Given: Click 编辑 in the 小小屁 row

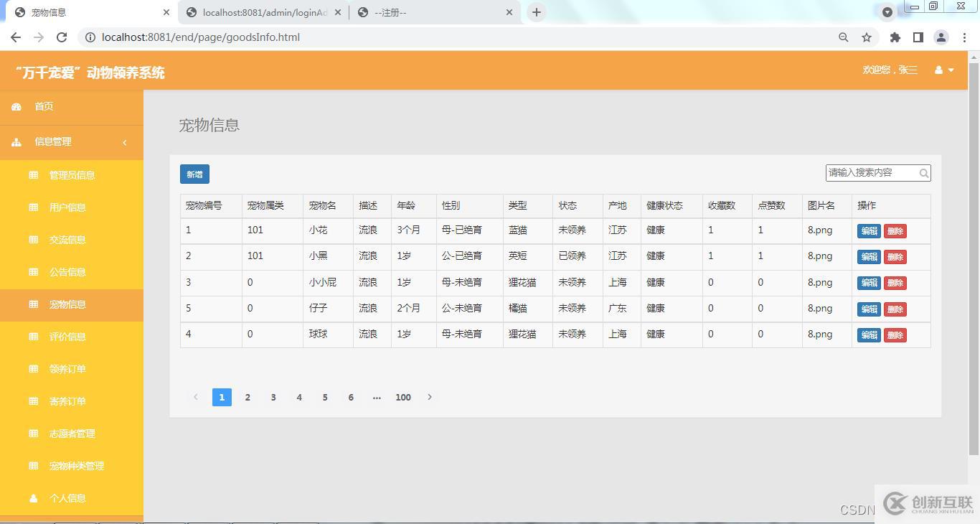Looking at the screenshot, I should click(x=869, y=283).
